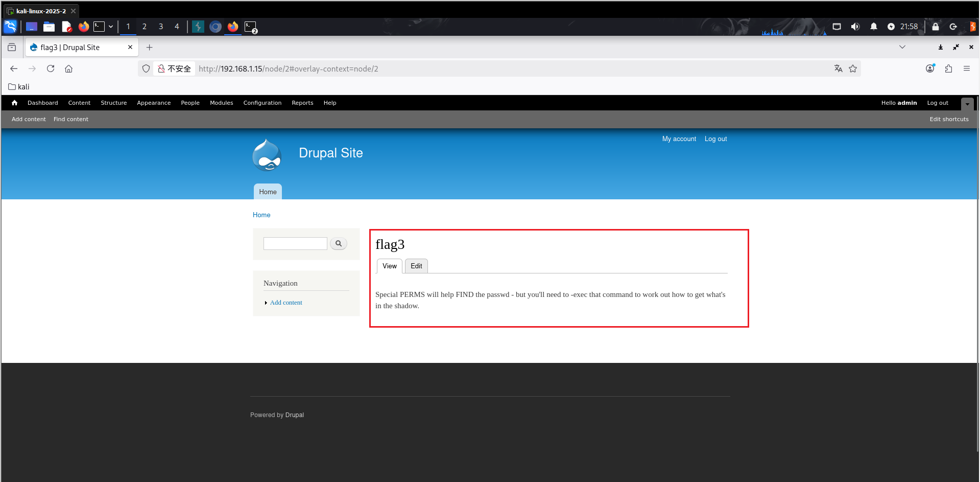This screenshot has height=482, width=980.
Task: Collapse the admin shortcuts drawer toggle
Action: (x=967, y=104)
